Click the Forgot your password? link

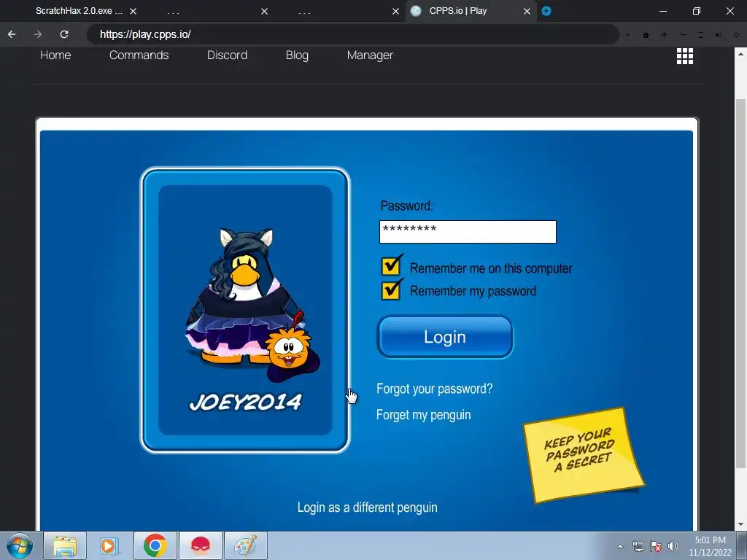coord(435,389)
